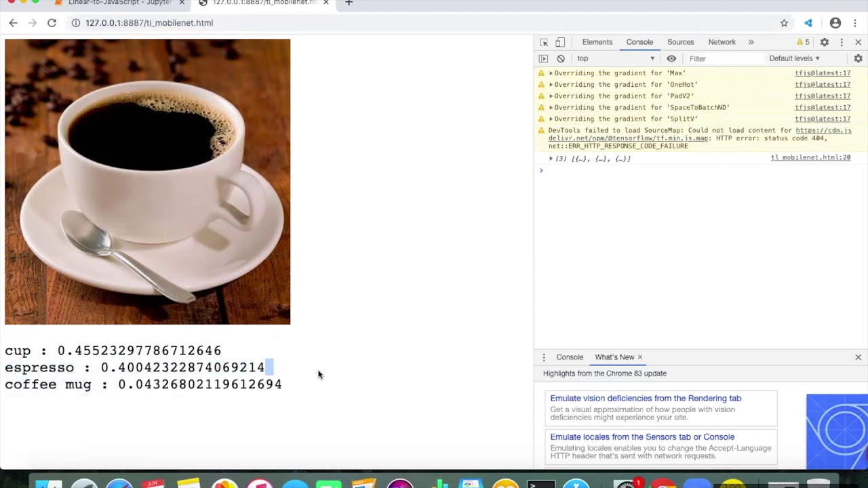
Task: Close the Jupyter browser tab
Action: tap(182, 3)
